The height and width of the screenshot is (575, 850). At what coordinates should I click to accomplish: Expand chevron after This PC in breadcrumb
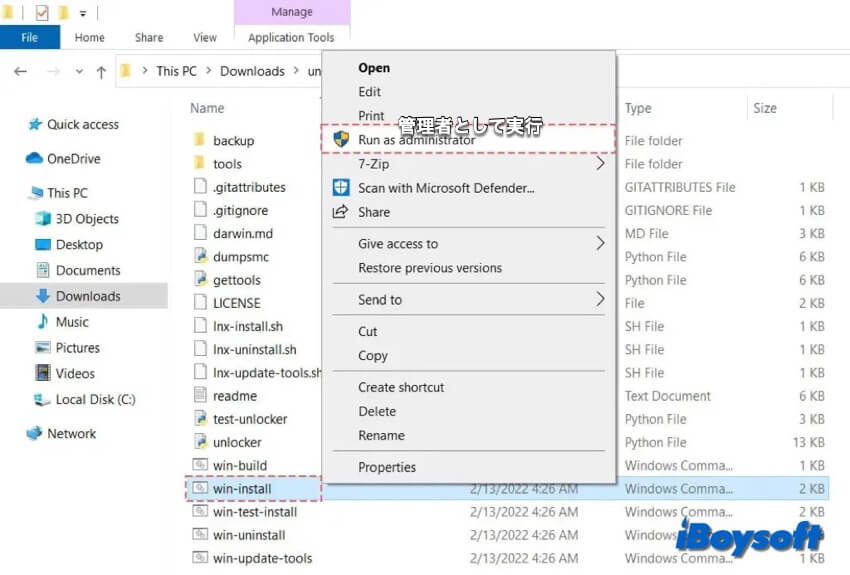click(209, 70)
